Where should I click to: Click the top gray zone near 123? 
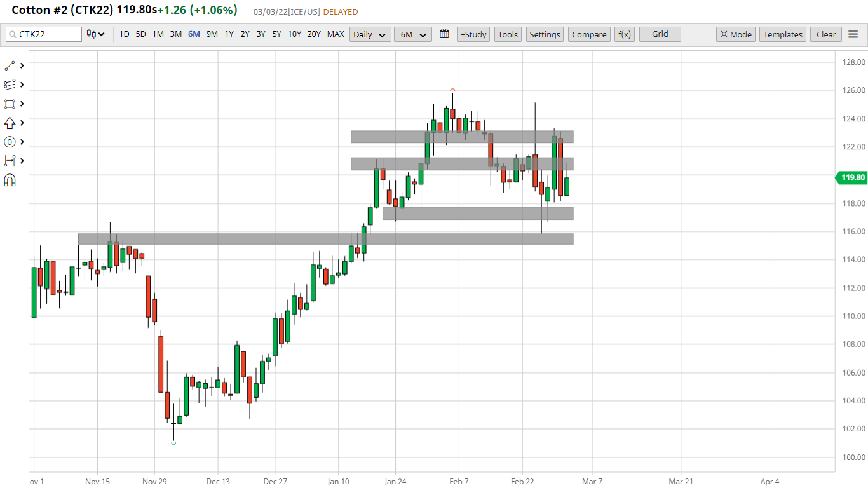[462, 137]
